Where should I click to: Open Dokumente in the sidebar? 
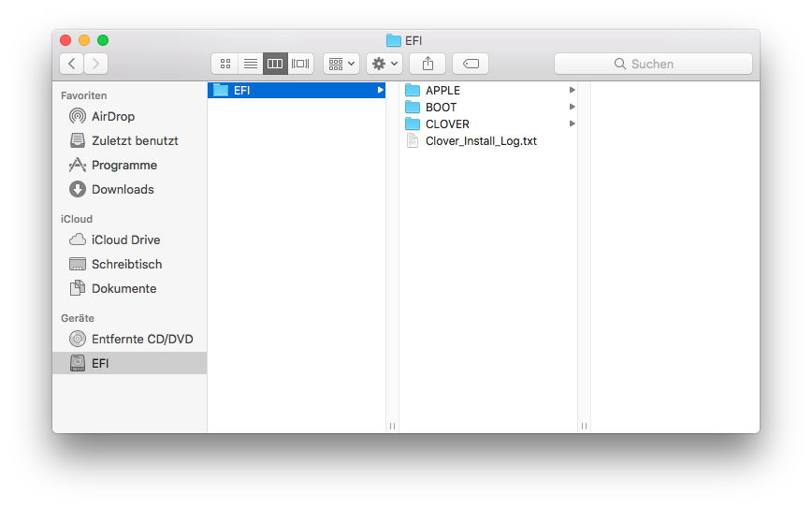(129, 288)
